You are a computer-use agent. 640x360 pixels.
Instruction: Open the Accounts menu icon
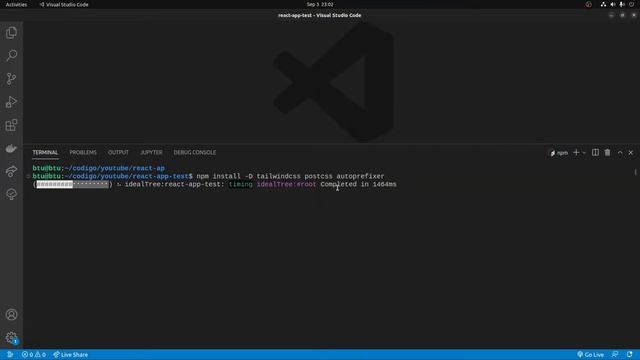point(11,315)
